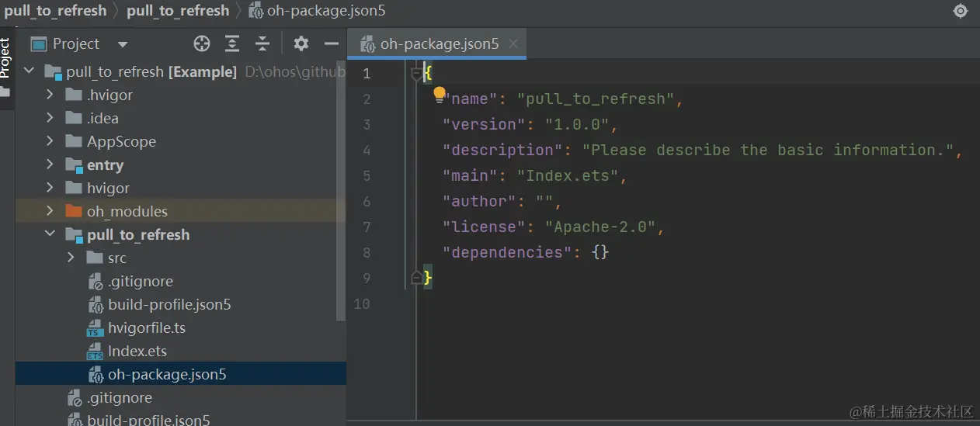980x426 pixels.
Task: Click the "dependencies" key on line 8
Action: 506,253
